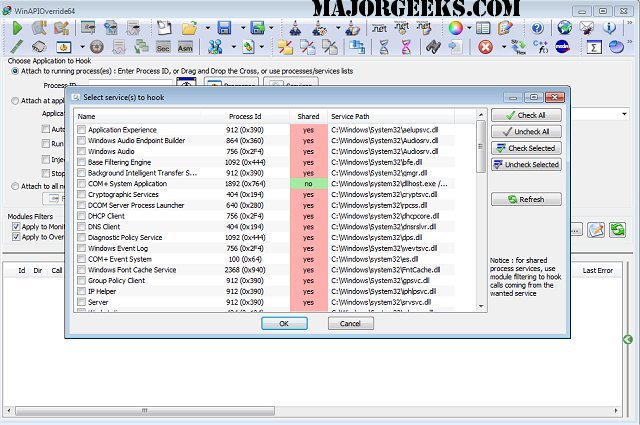Click the services list vertical scrollbar thumb
The height and width of the screenshot is (425, 640).
481,146
